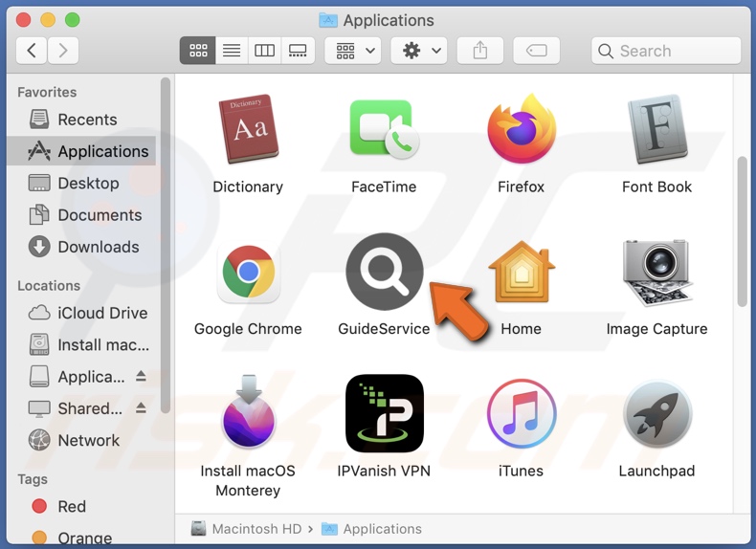
Task: Go back with the left chevron button
Action: 32,51
